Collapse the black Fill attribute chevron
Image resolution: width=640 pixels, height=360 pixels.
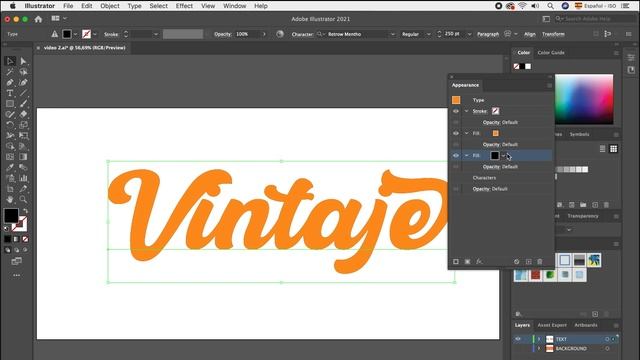coord(467,156)
